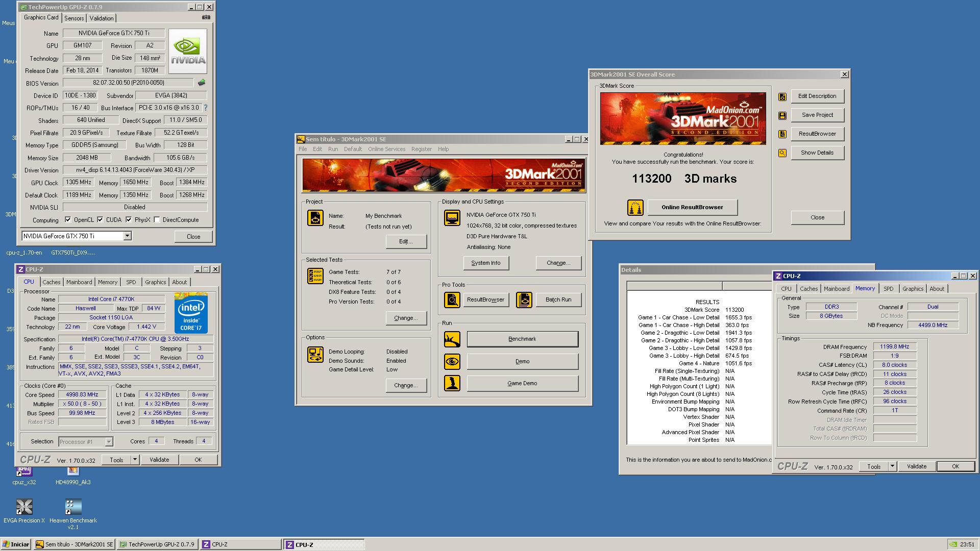Expand Tools dropdown arrow in left CPU-Z

(135, 460)
